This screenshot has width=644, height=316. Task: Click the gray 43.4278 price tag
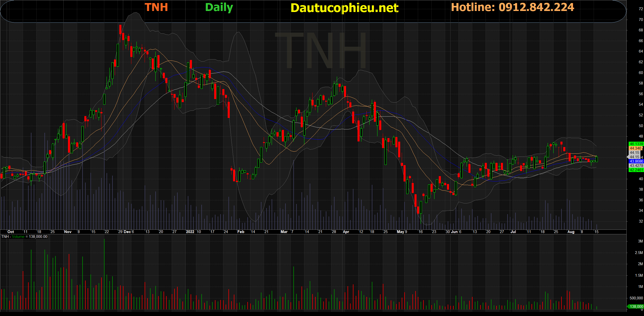tap(636, 166)
